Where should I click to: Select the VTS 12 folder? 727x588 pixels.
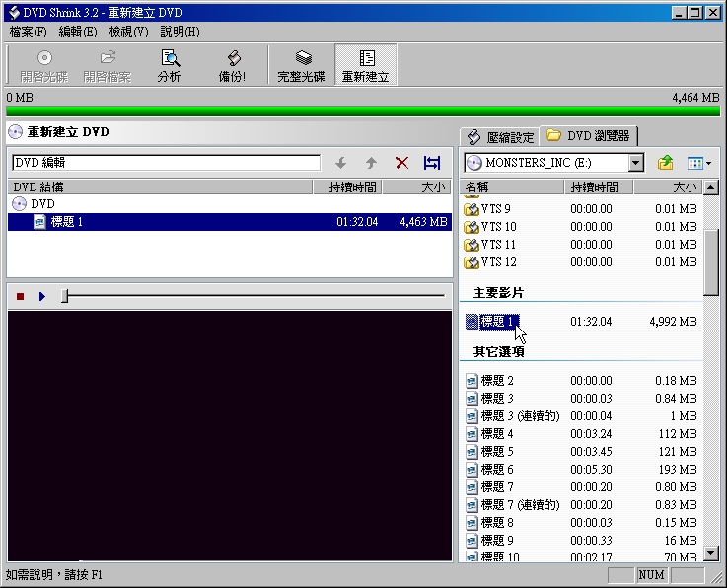(x=499, y=262)
